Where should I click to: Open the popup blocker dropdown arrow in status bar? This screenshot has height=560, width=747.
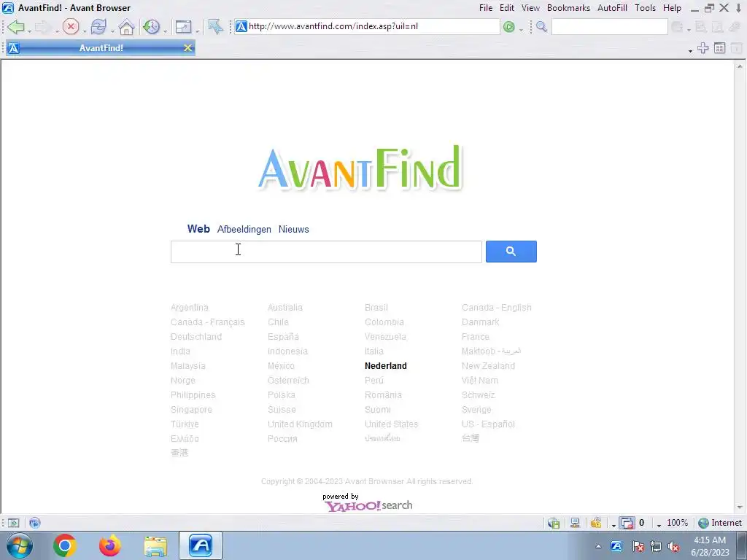point(614,525)
